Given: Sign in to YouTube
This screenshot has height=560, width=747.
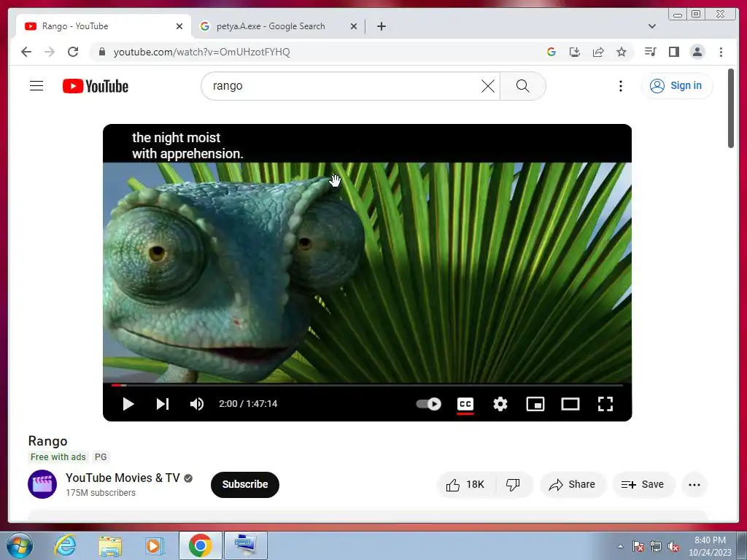Looking at the screenshot, I should pos(677,86).
